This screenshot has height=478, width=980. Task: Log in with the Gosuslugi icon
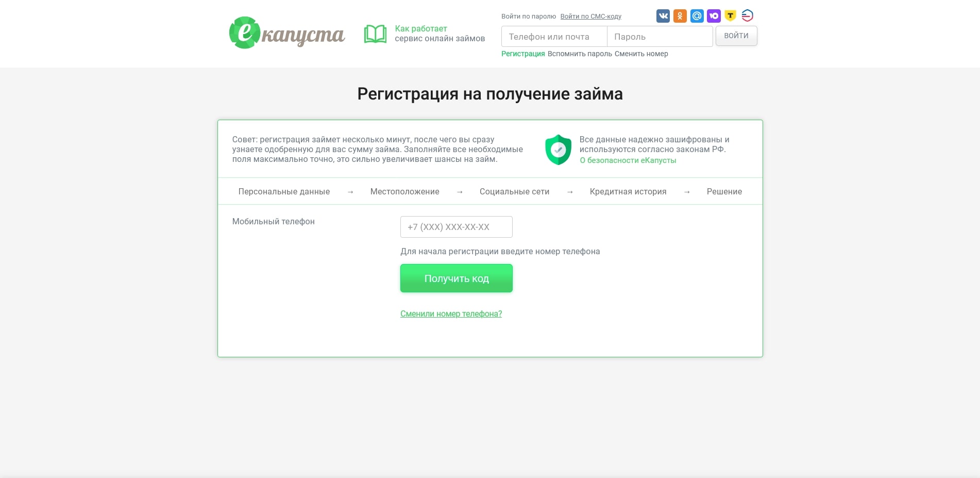pyautogui.click(x=747, y=16)
